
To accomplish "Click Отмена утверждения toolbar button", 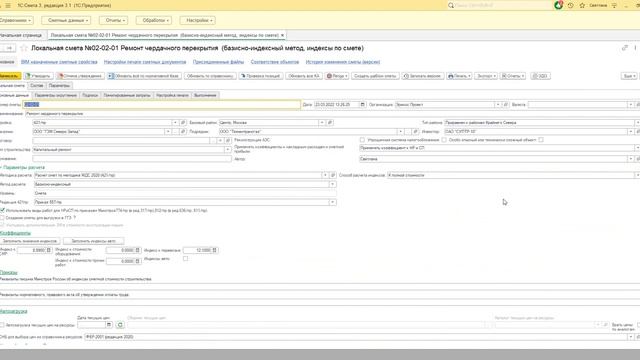I will (80, 76).
